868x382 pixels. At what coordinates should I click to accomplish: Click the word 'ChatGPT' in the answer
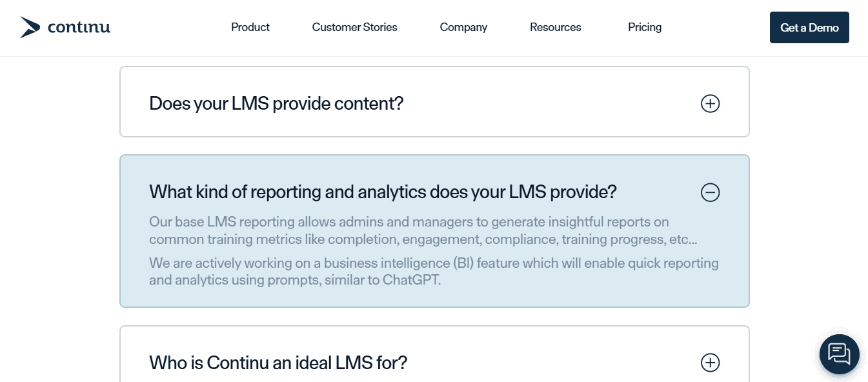pos(411,281)
